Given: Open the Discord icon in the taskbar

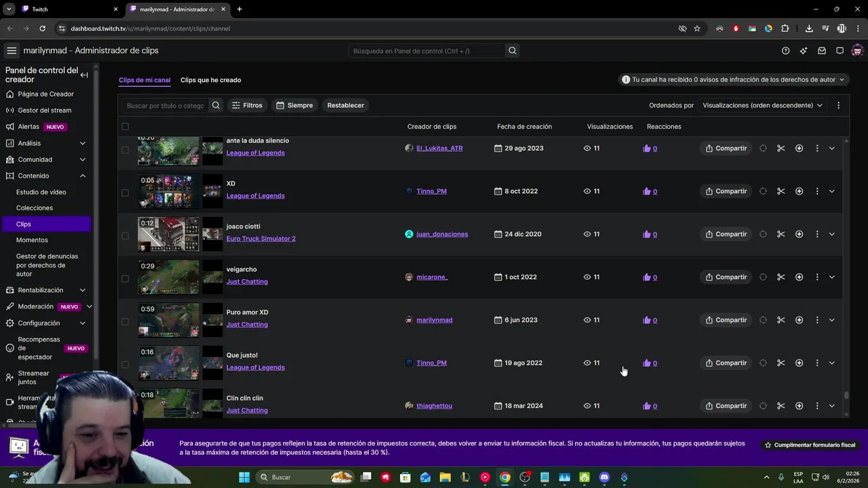Looking at the screenshot, I should (x=605, y=477).
